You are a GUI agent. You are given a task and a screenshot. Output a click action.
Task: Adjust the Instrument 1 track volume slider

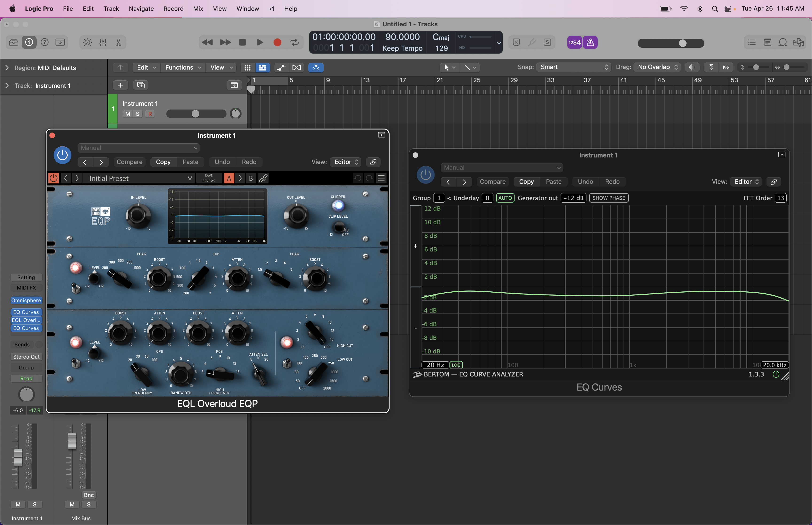[196, 114]
